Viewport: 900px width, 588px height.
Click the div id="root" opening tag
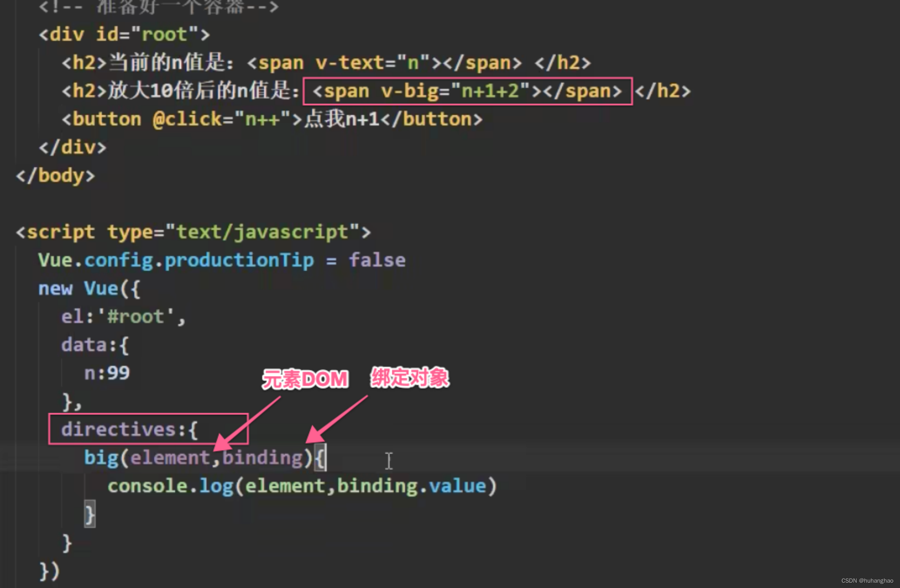click(124, 35)
